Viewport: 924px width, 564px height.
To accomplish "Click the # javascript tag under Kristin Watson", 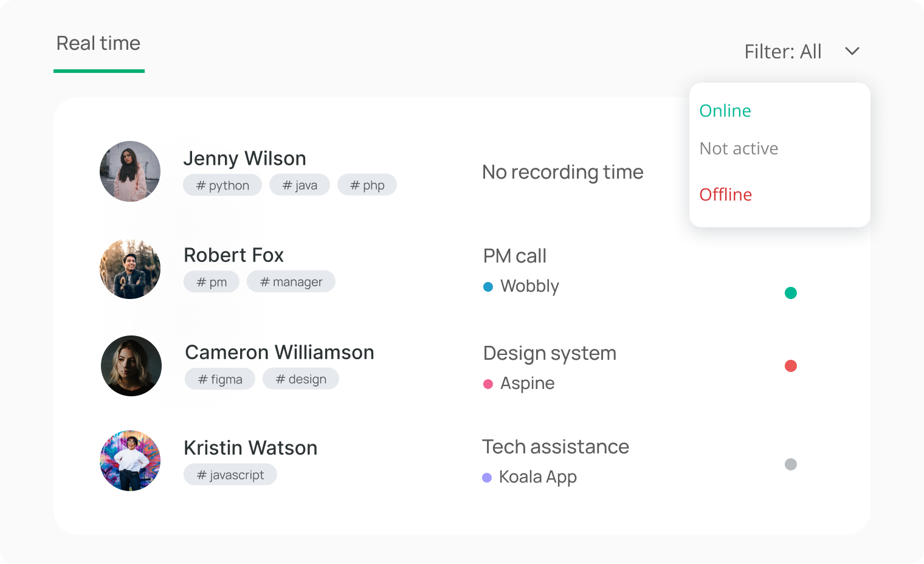I will [x=230, y=475].
